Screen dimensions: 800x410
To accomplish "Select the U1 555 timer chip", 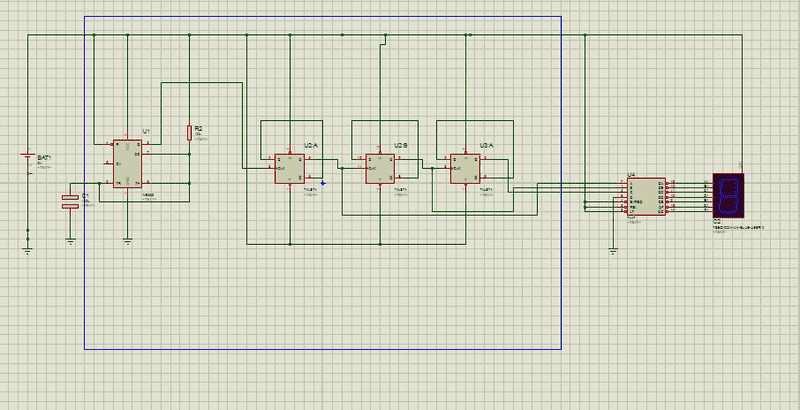I will coord(126,162).
